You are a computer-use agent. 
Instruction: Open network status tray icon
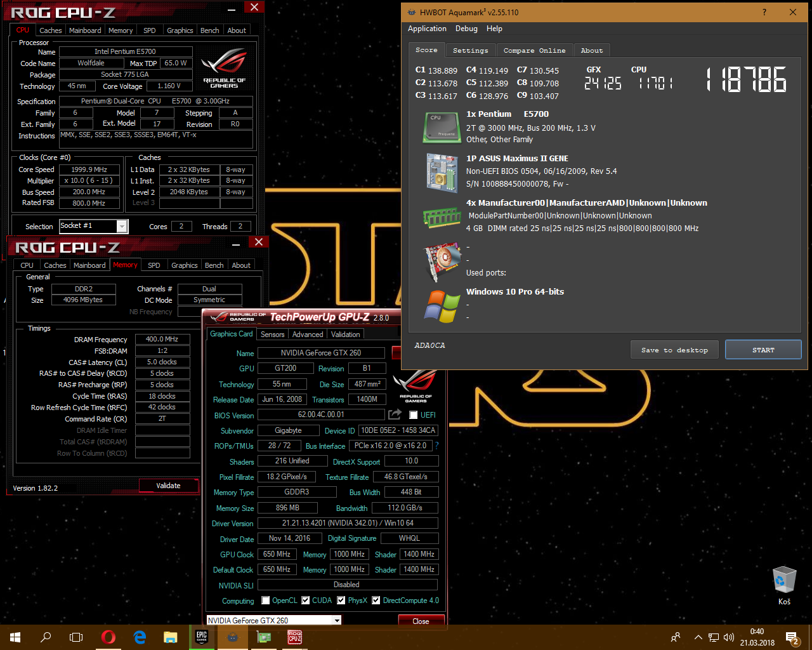[x=714, y=637]
